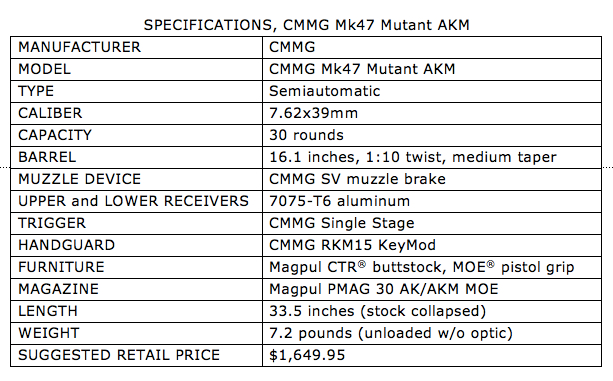Click the 30 rounds capacity value
The width and height of the screenshot is (613, 381).
(x=306, y=135)
